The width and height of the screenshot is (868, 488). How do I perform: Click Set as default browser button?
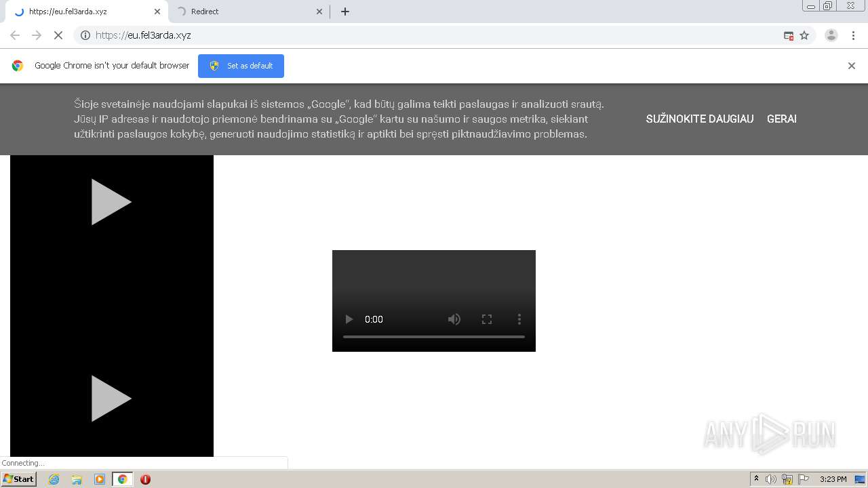[241, 66]
